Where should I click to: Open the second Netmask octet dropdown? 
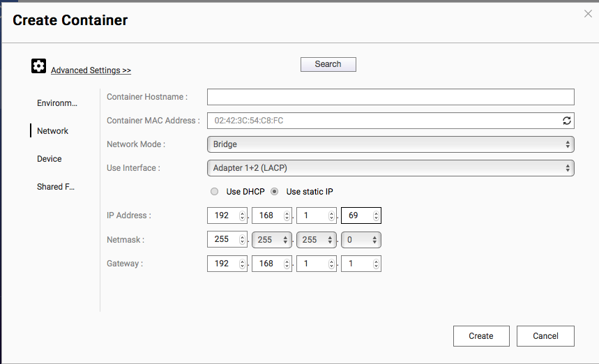(x=271, y=240)
